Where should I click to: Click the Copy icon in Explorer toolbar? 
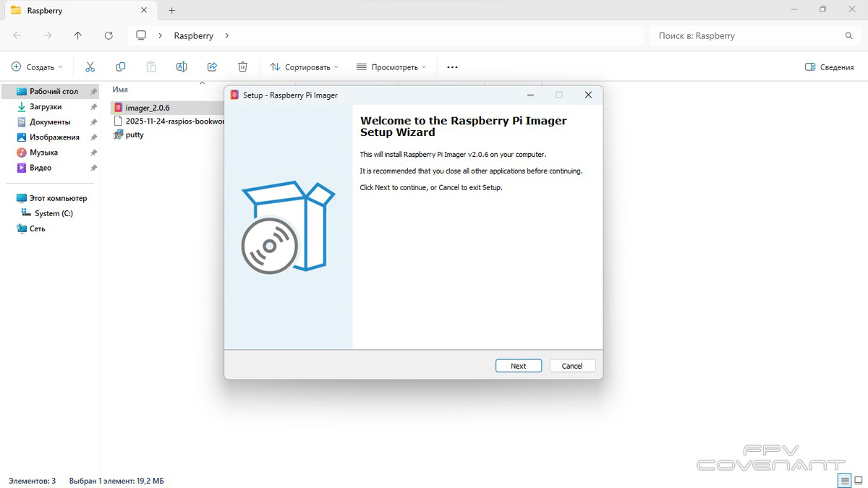click(x=121, y=67)
